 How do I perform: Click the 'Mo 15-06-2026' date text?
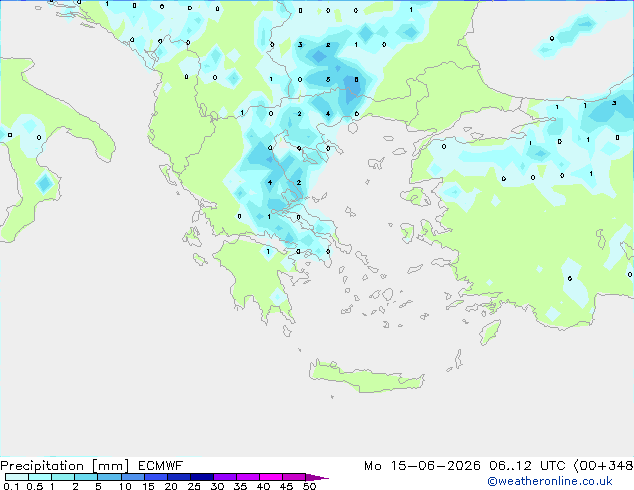click(422, 466)
